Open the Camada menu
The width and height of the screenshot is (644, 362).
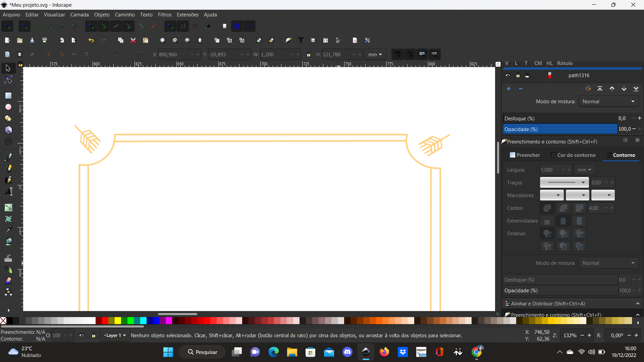[x=79, y=15]
